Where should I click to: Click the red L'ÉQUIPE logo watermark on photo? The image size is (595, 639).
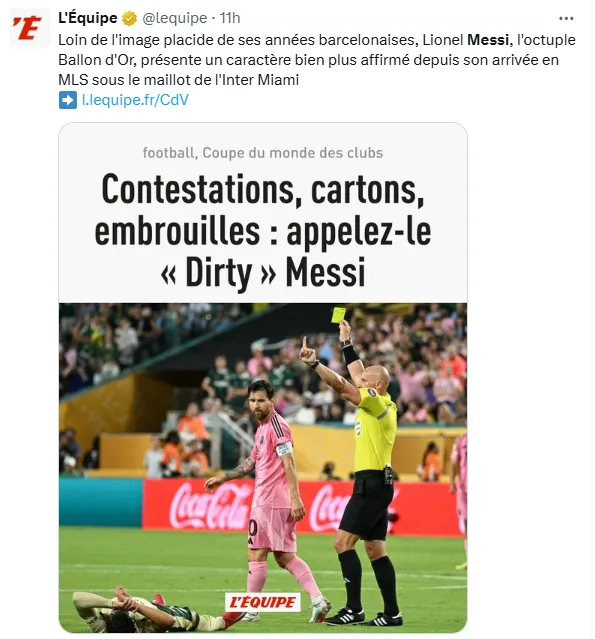pyautogui.click(x=263, y=602)
